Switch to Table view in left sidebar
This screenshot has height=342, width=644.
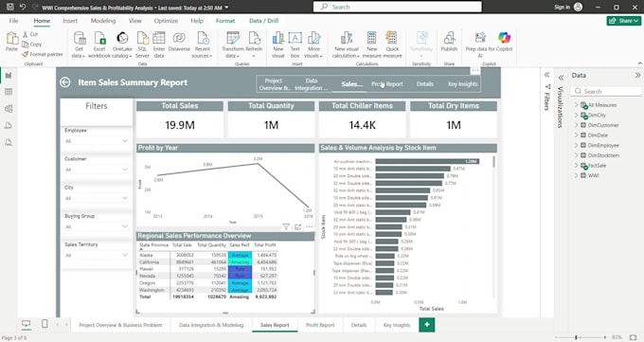pyautogui.click(x=9, y=92)
